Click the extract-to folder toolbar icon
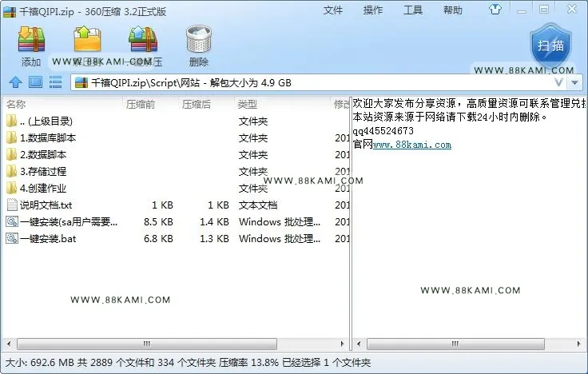The image size is (588, 374). (87, 38)
